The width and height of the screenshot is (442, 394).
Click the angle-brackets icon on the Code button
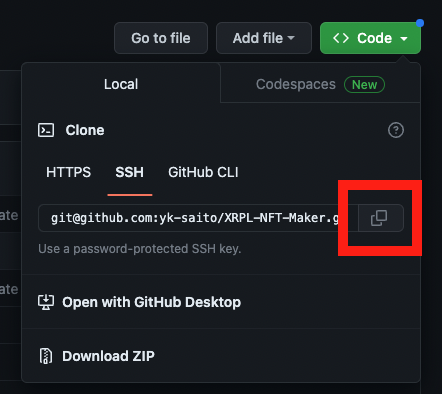(x=341, y=38)
